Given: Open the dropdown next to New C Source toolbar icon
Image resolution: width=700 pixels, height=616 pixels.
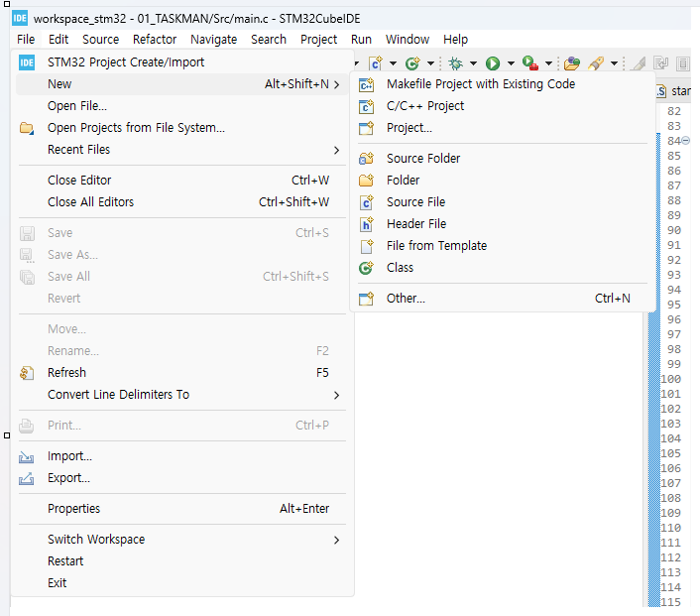Looking at the screenshot, I should pos(394,63).
